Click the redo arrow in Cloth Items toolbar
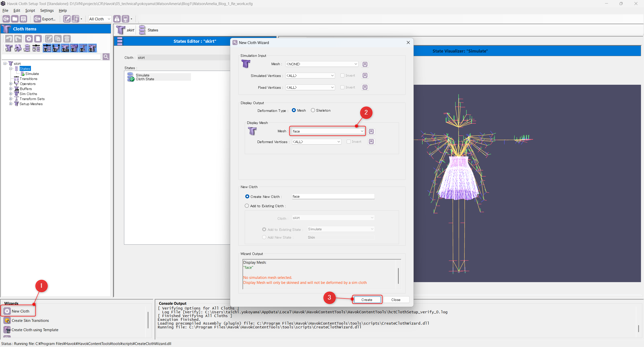 point(18,39)
